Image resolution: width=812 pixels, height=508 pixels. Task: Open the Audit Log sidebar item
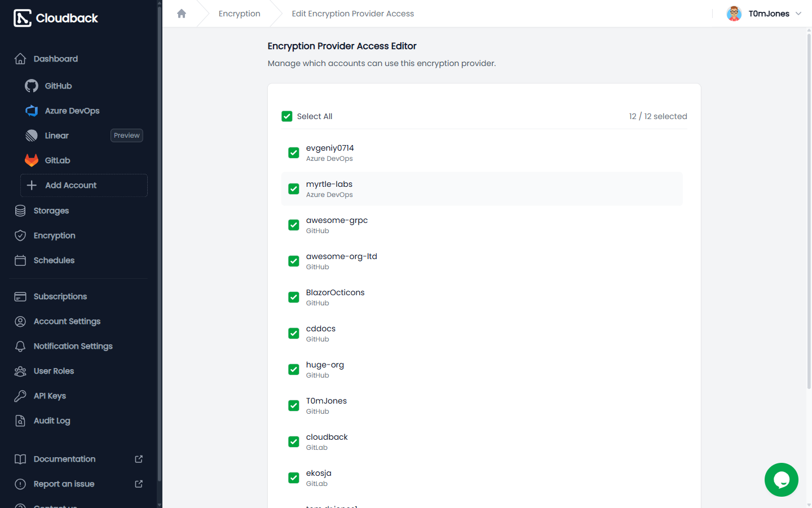(x=78, y=421)
